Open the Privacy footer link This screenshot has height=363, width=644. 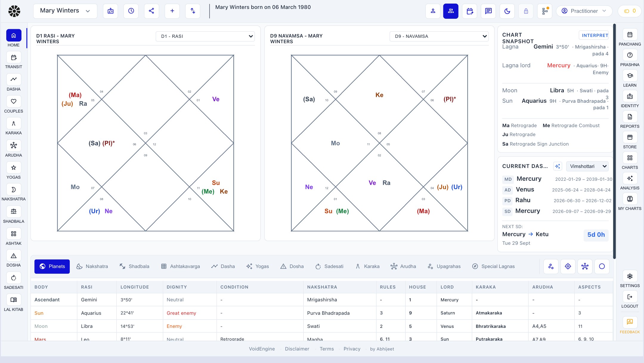(352, 349)
